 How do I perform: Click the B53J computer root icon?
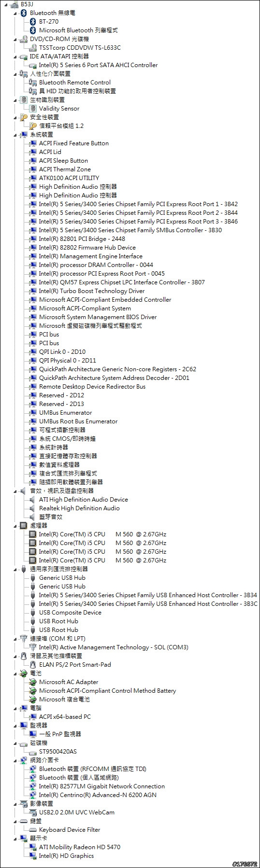point(14,4)
